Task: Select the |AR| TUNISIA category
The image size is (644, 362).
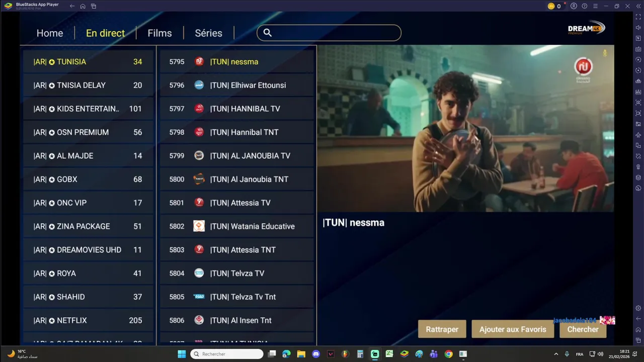Action: 88,62
